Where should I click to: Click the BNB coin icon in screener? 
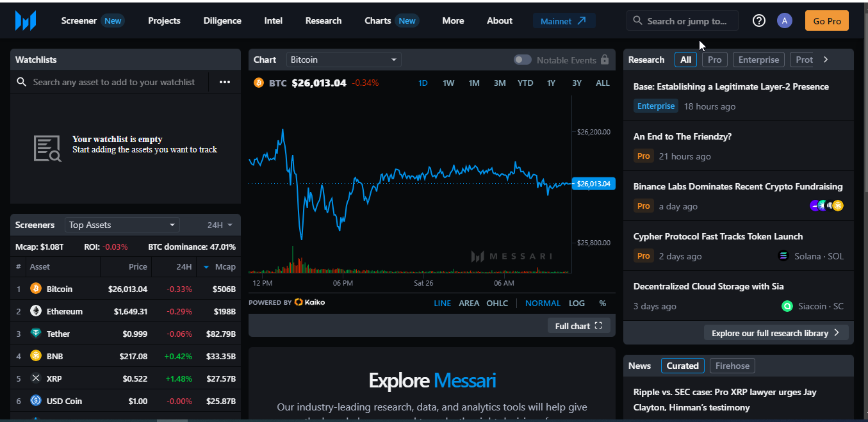(x=36, y=356)
